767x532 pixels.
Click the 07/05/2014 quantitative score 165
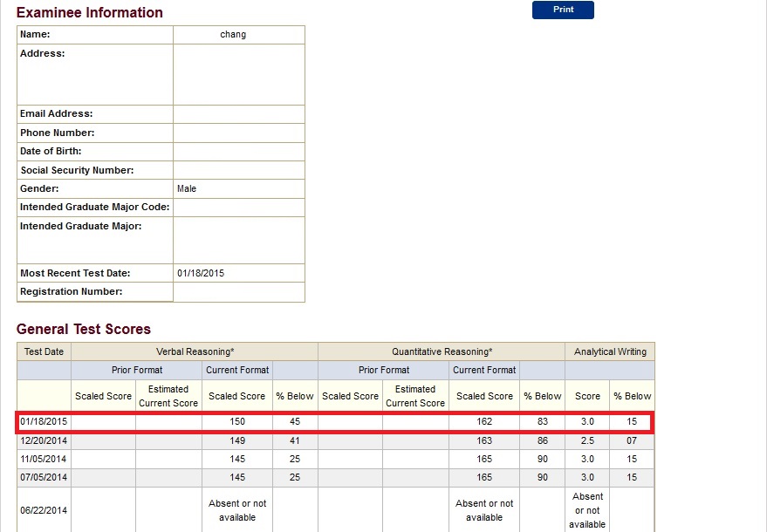coord(484,477)
